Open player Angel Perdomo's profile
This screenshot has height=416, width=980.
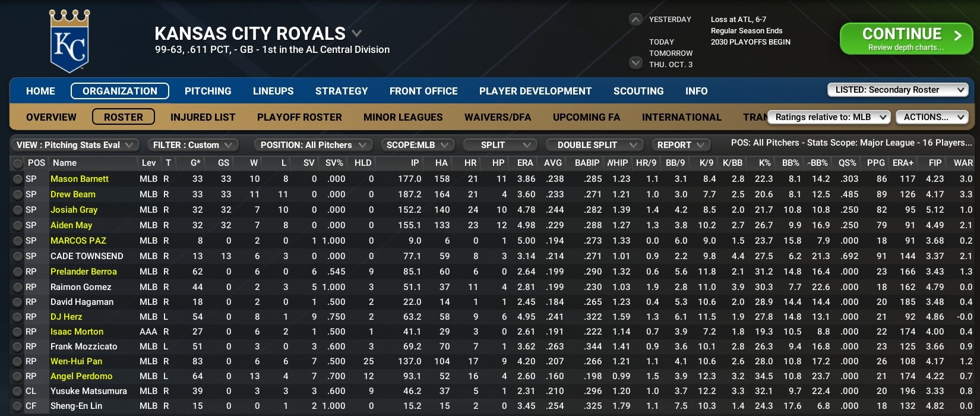(x=81, y=376)
